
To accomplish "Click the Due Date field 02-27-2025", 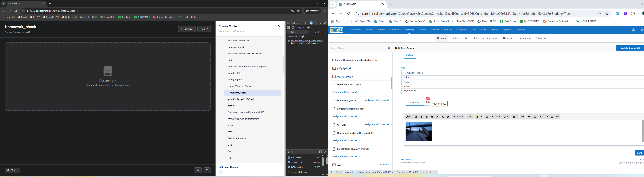I will [523, 91].
